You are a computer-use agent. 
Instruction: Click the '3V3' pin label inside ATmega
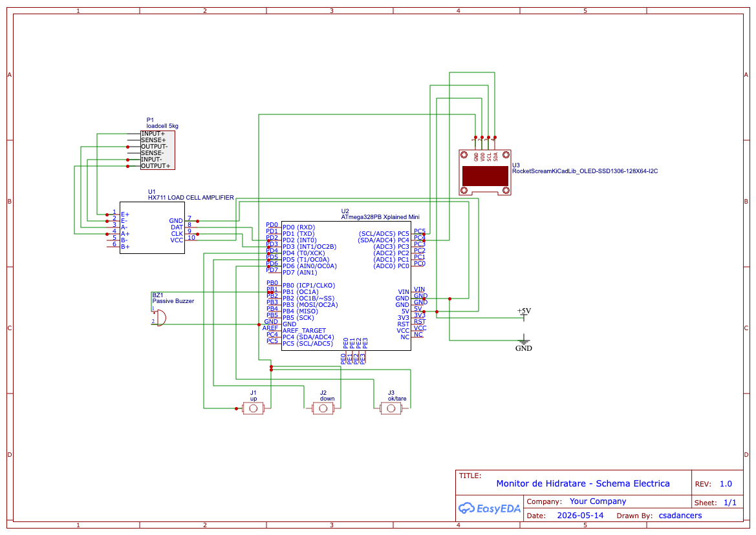[403, 318]
